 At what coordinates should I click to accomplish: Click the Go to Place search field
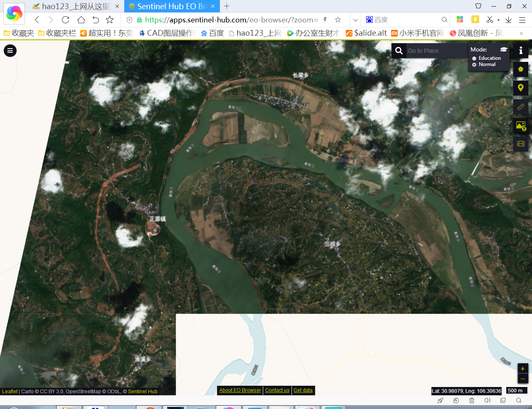coord(436,51)
